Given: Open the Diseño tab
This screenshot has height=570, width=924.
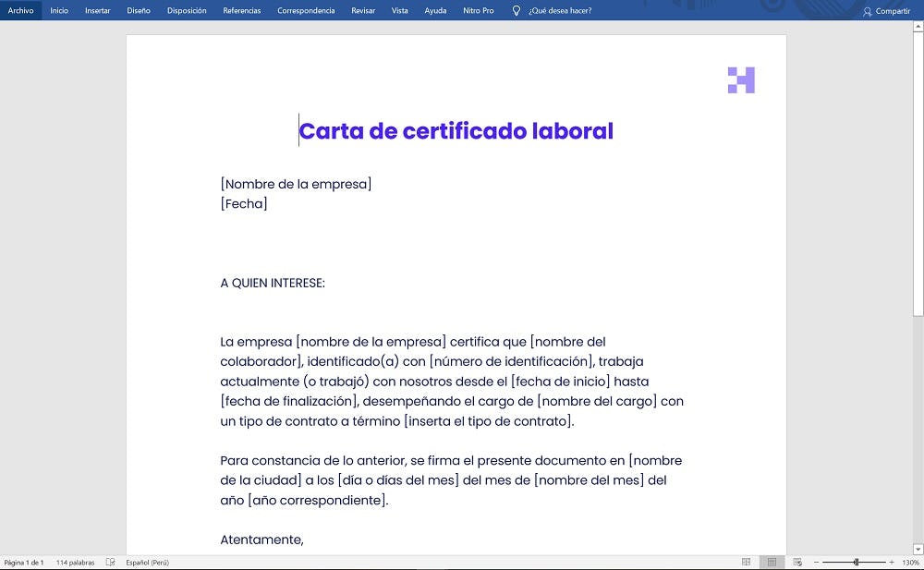Looking at the screenshot, I should (x=137, y=10).
